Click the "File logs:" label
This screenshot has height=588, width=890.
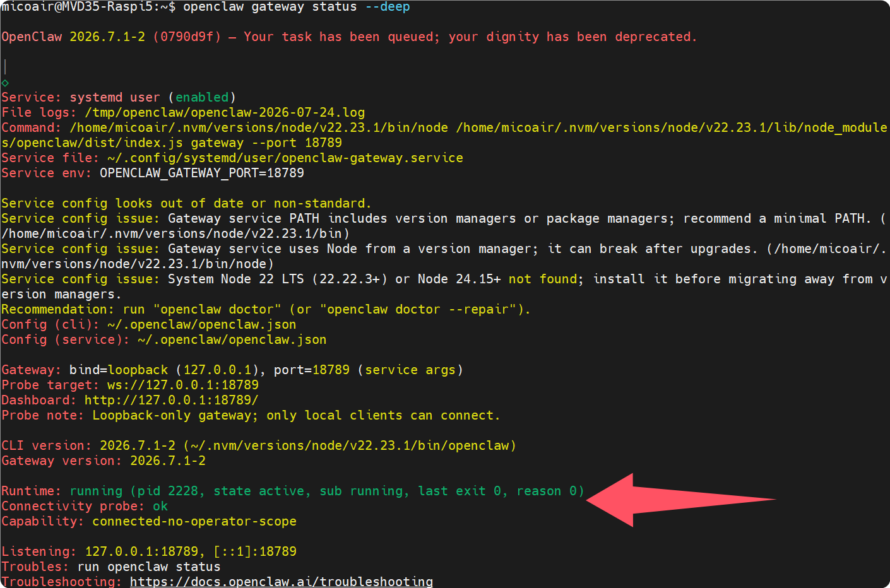[x=39, y=113]
